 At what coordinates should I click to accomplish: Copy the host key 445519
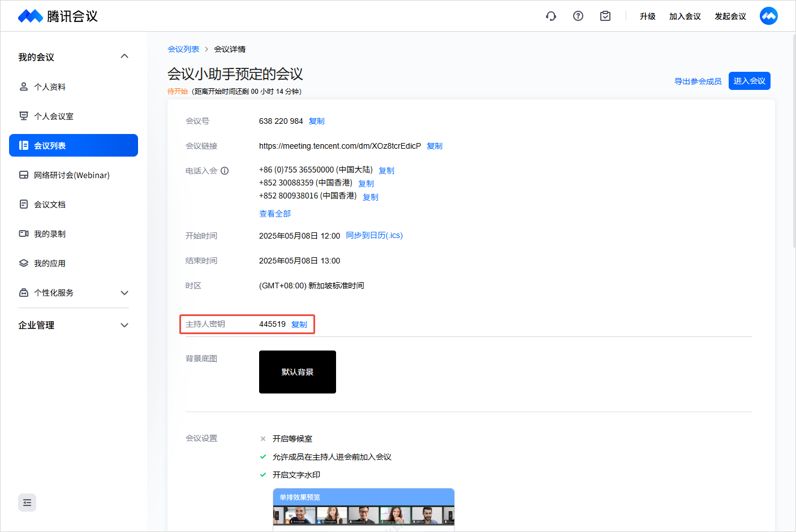click(x=299, y=325)
